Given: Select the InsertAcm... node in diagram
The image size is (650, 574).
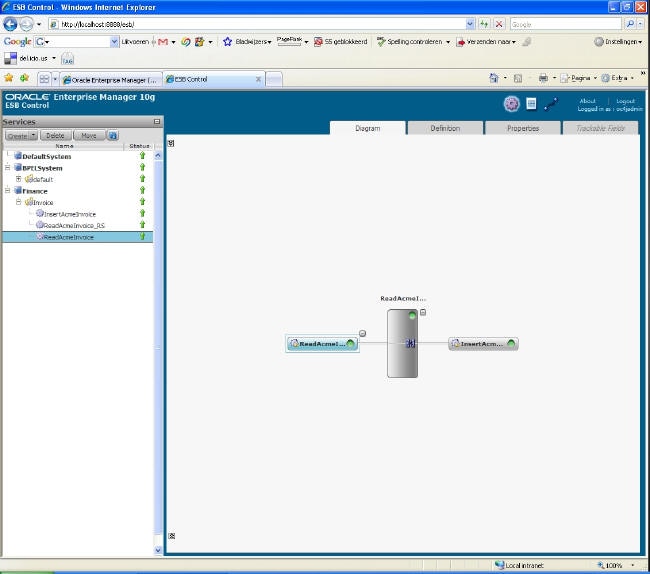Looking at the screenshot, I should [x=483, y=344].
